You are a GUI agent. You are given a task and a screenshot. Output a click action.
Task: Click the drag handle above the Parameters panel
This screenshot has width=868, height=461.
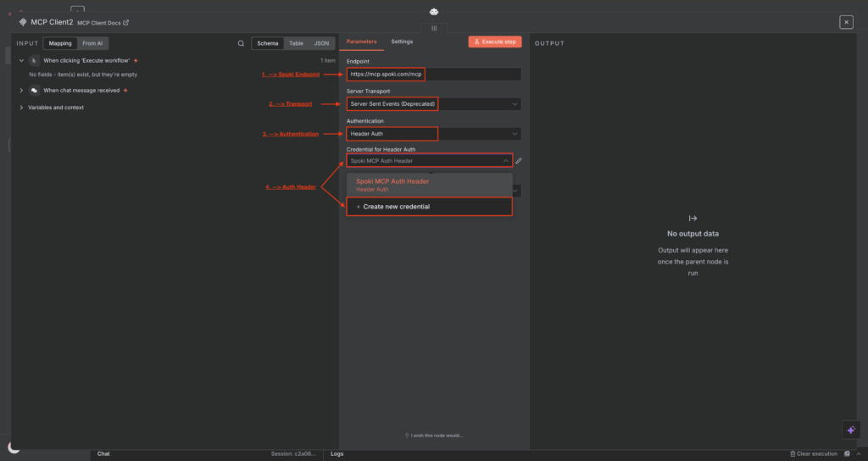(434, 28)
